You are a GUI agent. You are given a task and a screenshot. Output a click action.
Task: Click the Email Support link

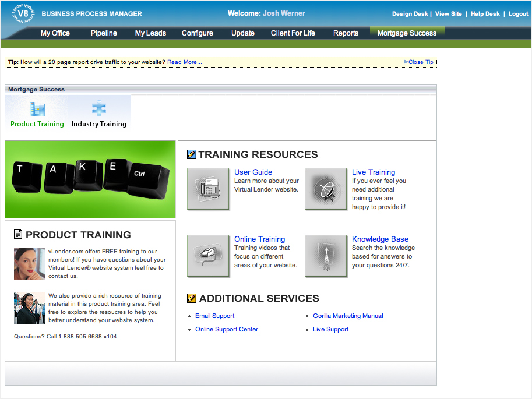point(215,316)
